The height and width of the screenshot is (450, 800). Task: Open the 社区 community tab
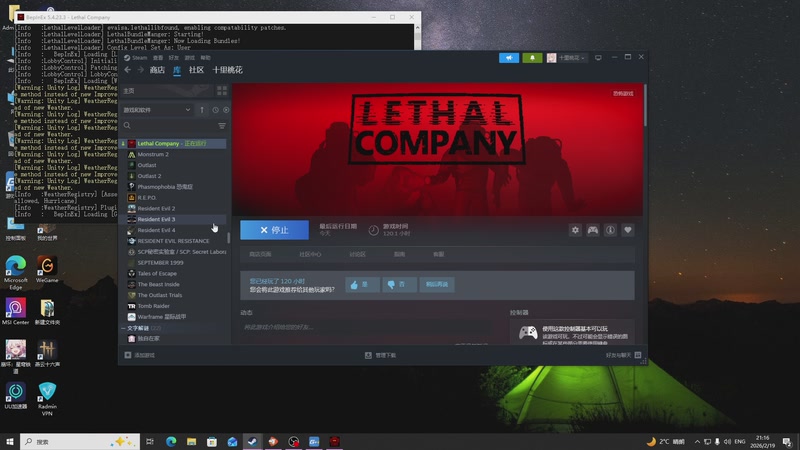(196, 70)
